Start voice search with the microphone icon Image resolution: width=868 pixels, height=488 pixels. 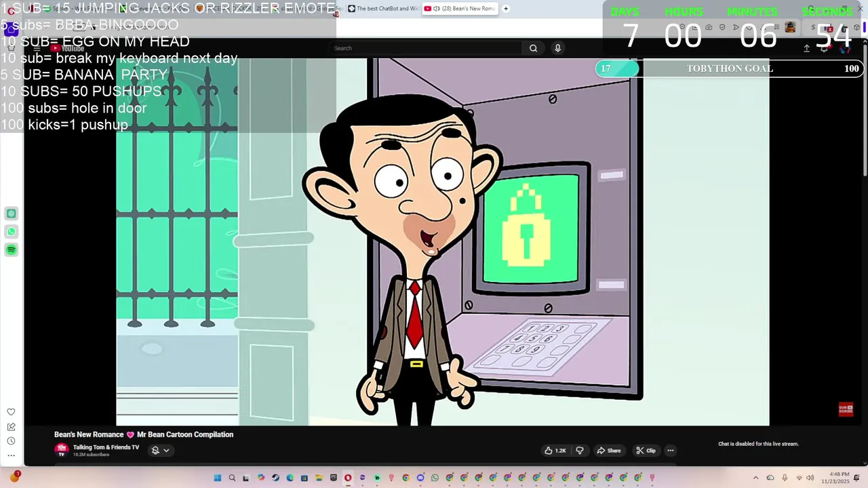(x=557, y=48)
